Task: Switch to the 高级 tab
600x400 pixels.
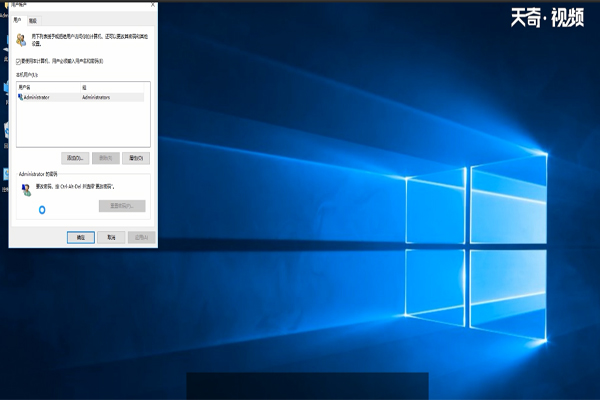Action: pos(33,21)
